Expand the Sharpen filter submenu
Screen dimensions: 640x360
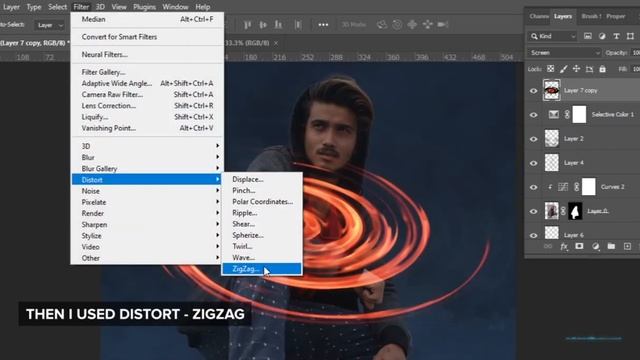point(147,224)
